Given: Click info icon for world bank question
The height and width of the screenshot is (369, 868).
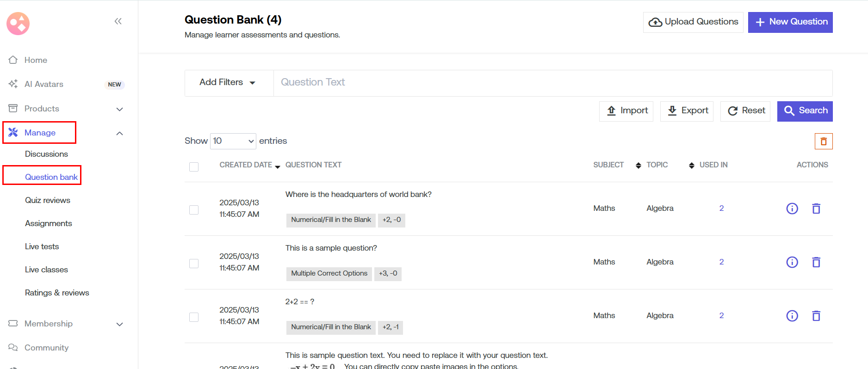Looking at the screenshot, I should 792,209.
